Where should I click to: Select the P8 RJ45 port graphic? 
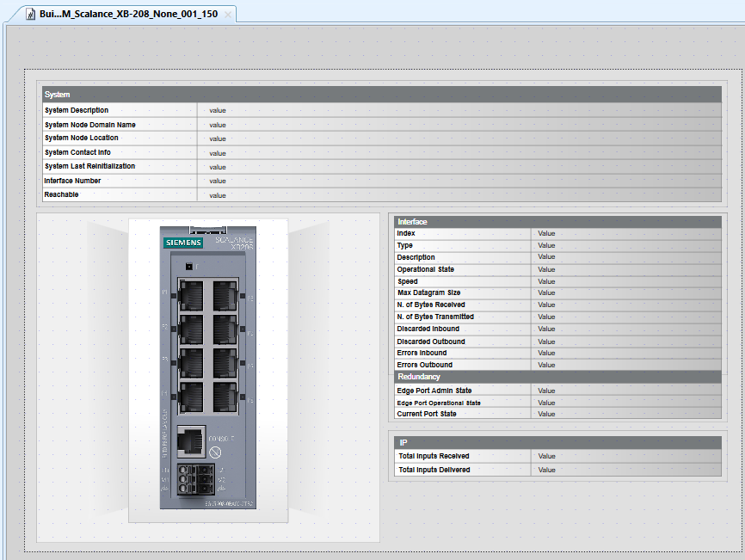(223, 398)
